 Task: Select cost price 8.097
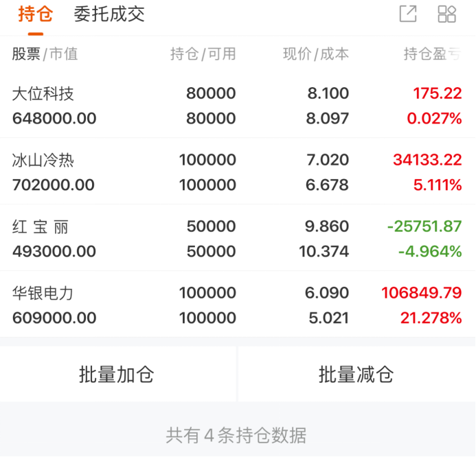click(328, 118)
